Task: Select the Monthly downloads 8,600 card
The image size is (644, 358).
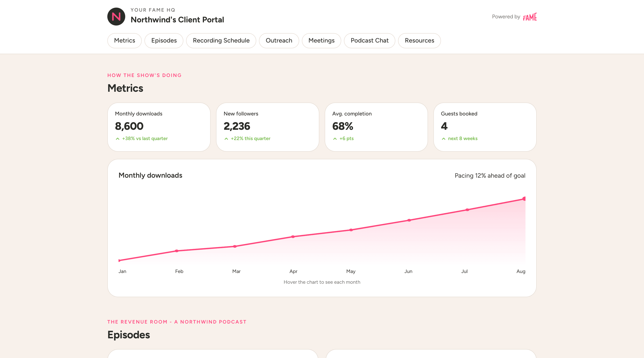Action: coord(159,127)
